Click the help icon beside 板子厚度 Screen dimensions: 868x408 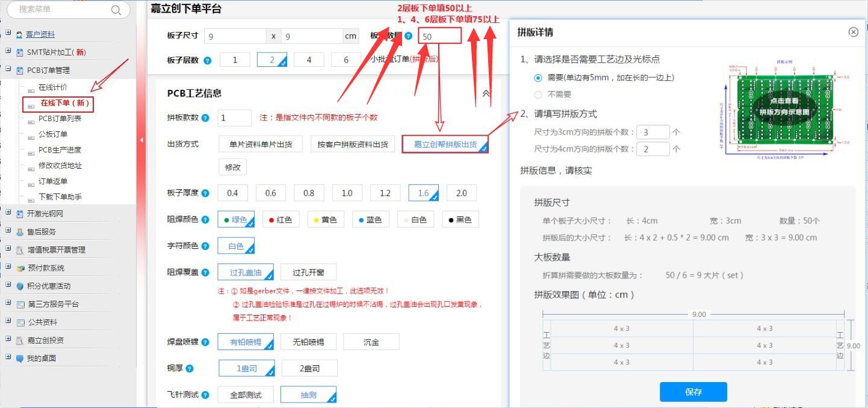tap(205, 193)
